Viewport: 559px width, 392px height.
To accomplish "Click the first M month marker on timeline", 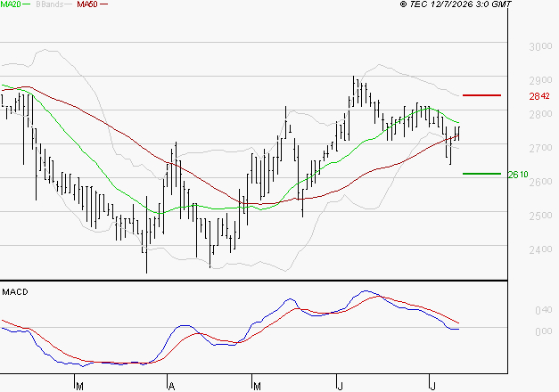I will click(x=79, y=387).
